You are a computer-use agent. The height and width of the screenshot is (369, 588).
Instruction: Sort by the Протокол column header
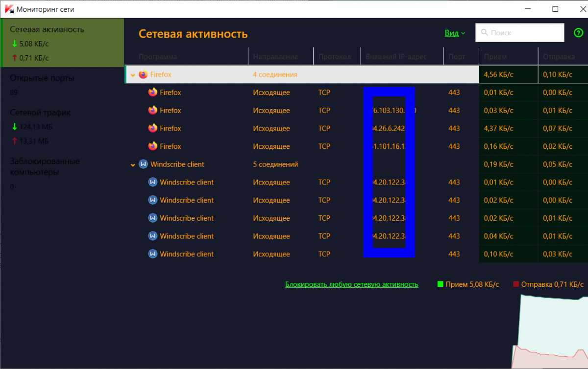click(335, 57)
